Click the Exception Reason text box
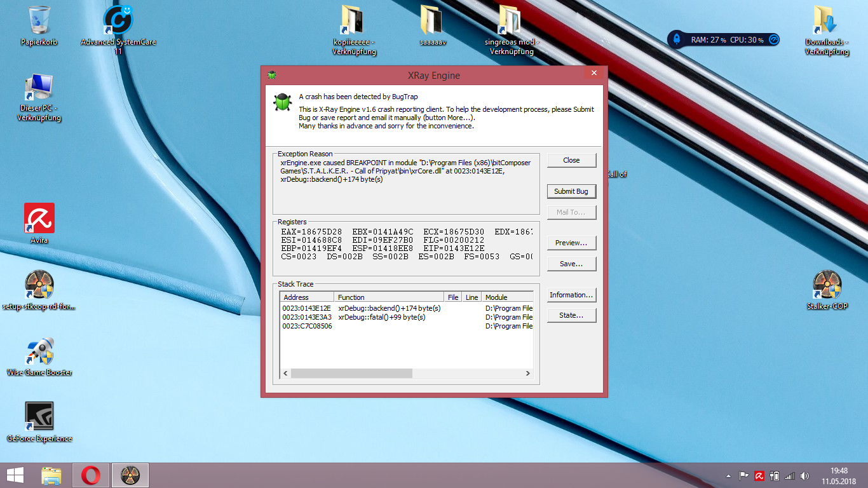Viewport: 868px width, 488px height. (406, 184)
